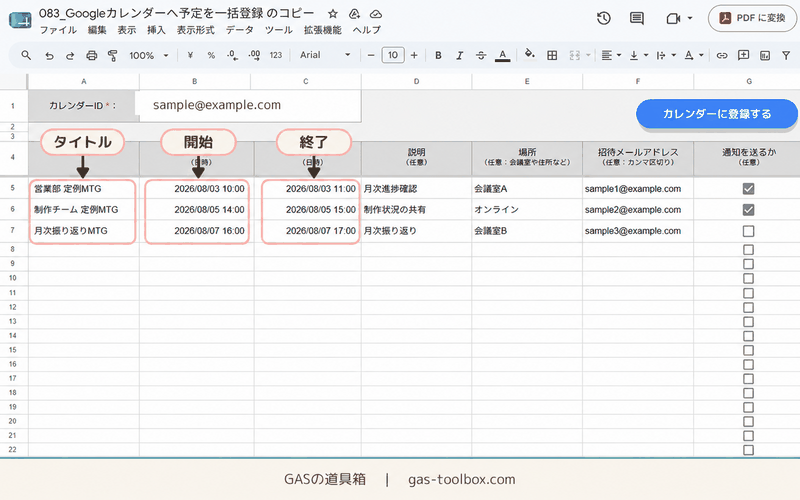Toggle bold formatting
The height and width of the screenshot is (500, 800).
[438, 55]
